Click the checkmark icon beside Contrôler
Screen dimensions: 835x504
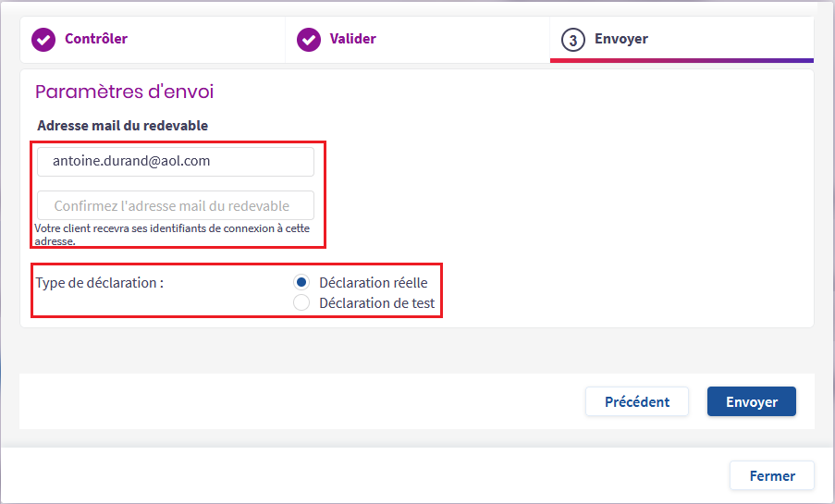43,40
